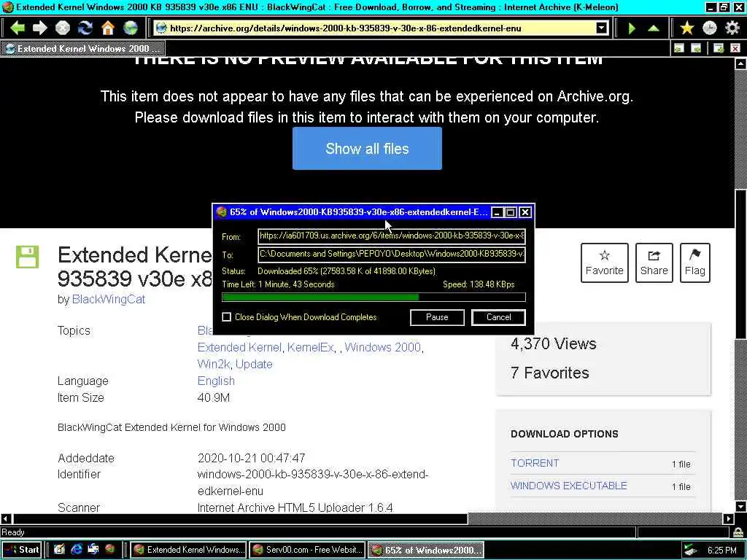
Task: Click the padlock security icon in status bar
Action: (738, 532)
